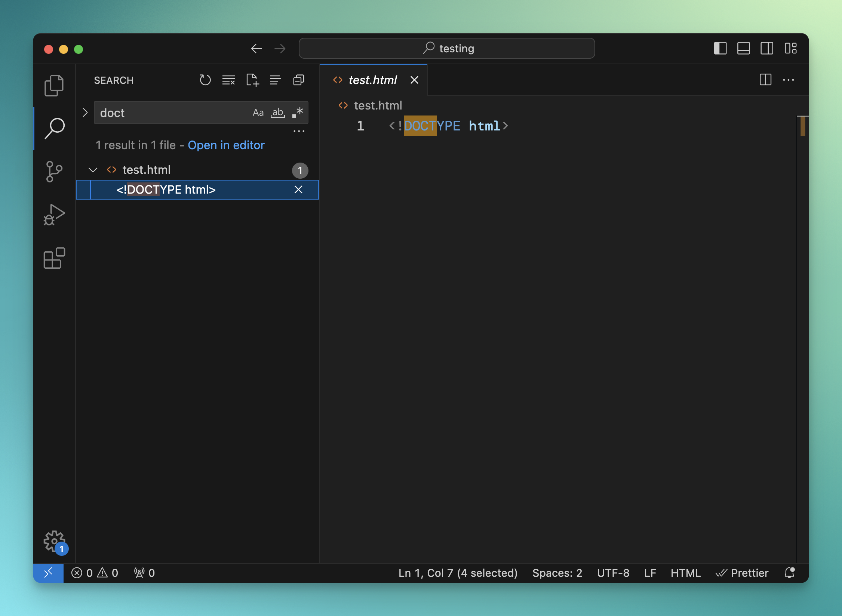This screenshot has width=842, height=616.
Task: Refresh the search results
Action: 205,80
